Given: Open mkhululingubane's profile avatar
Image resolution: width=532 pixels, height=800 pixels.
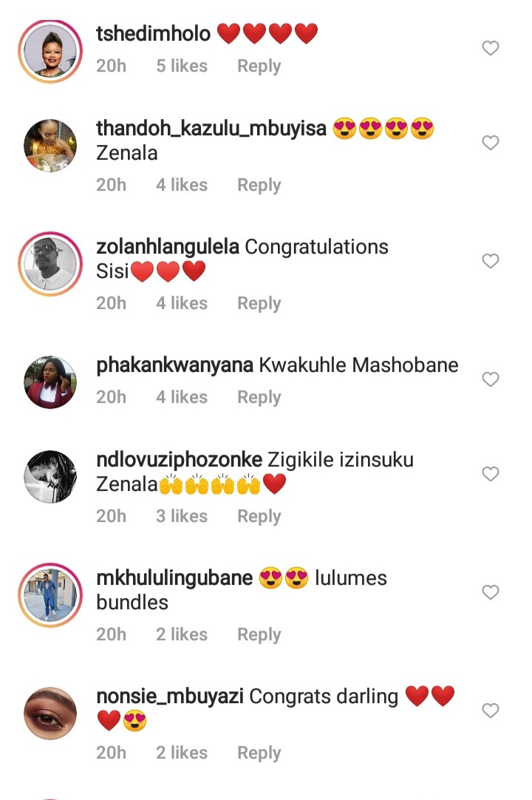Looking at the screenshot, I should (50, 595).
